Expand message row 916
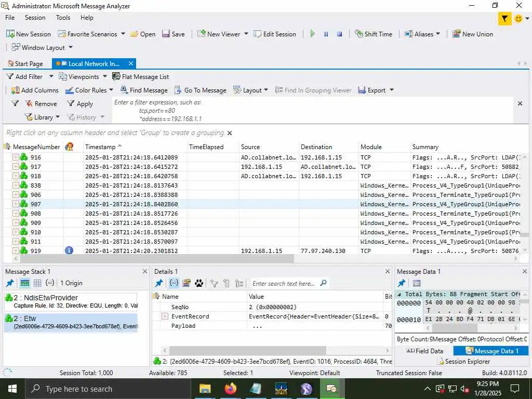Screen dimensions: 532x399 point(16,157)
